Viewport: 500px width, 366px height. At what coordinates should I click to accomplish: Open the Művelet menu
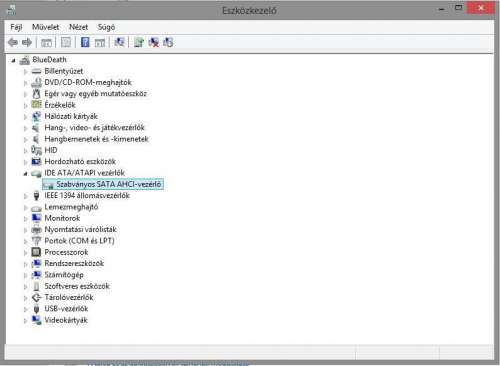(46, 27)
